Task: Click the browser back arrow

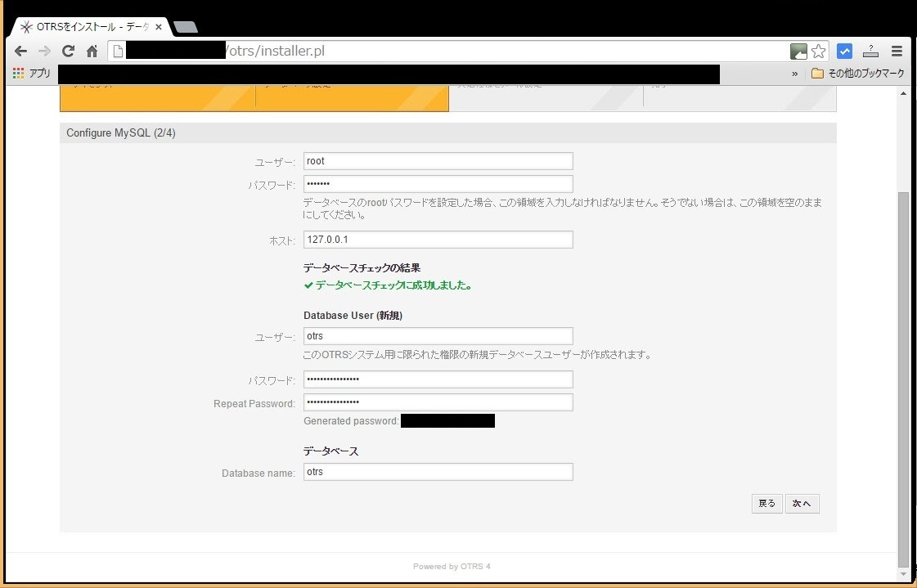Action: (20, 52)
